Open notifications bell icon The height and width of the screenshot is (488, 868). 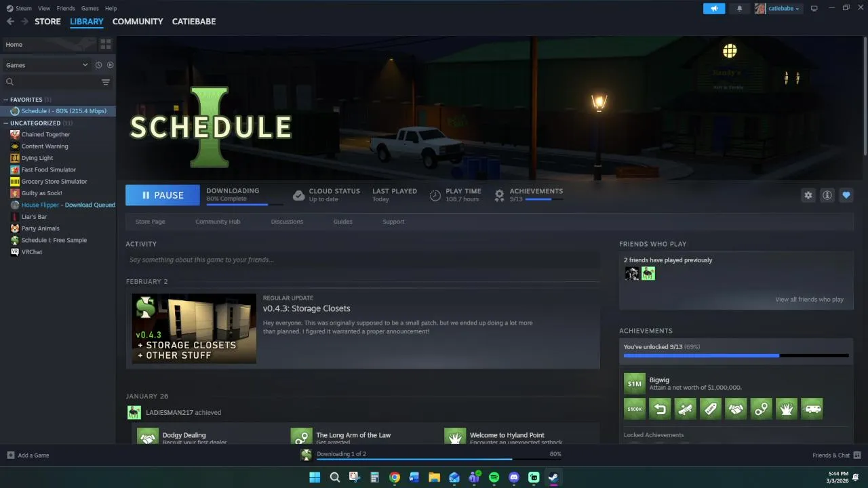(x=739, y=8)
